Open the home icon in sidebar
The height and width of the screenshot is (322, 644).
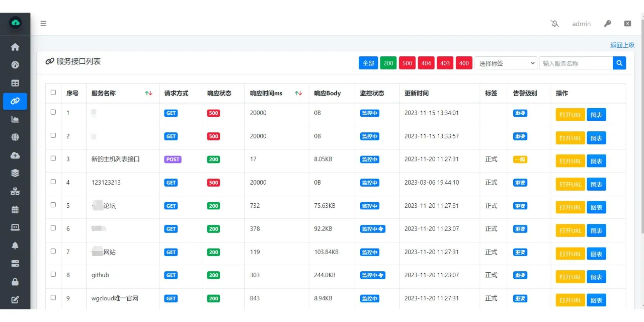pos(15,47)
